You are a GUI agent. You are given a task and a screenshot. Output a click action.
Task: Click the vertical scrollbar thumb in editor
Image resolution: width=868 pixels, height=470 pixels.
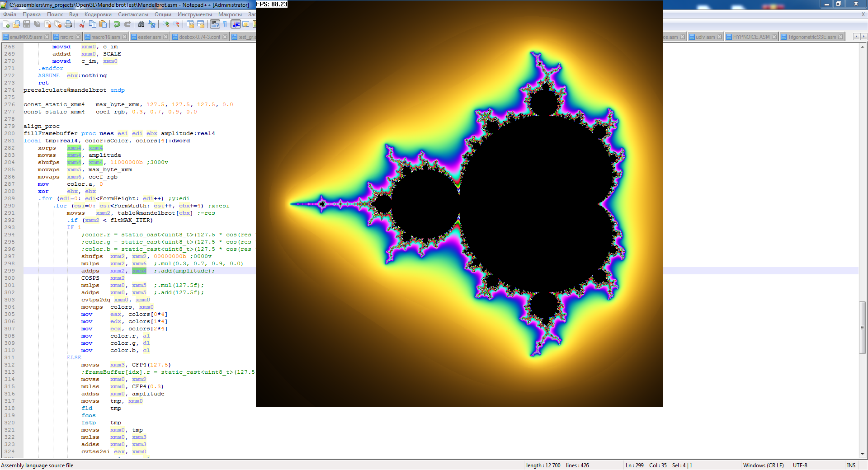[862, 327]
